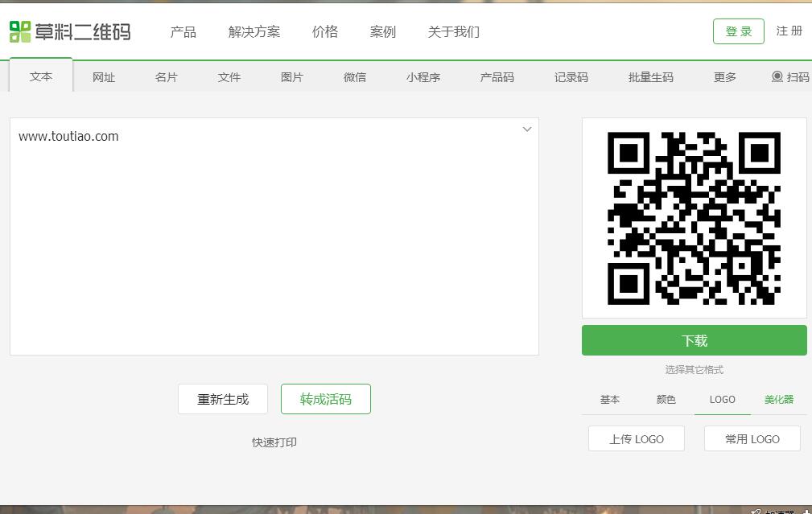Viewport: 812px width, 514px height.
Task: Click the 选择其它格式 format link
Action: pyautogui.click(x=694, y=369)
